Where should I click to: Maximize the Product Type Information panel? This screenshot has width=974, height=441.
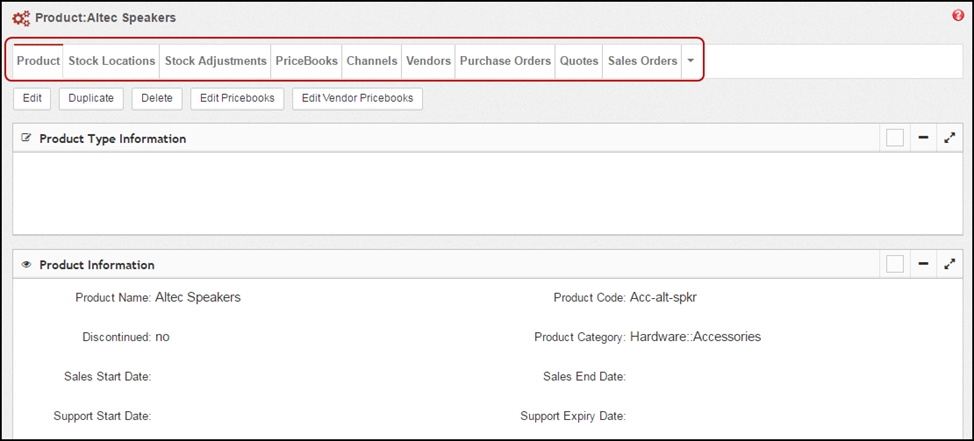pyautogui.click(x=949, y=138)
